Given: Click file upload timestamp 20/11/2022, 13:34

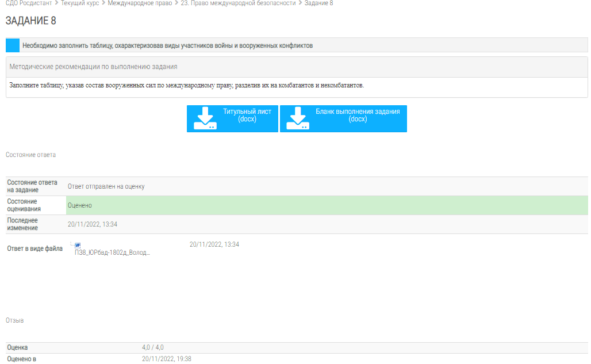Looking at the screenshot, I should pos(214,244).
